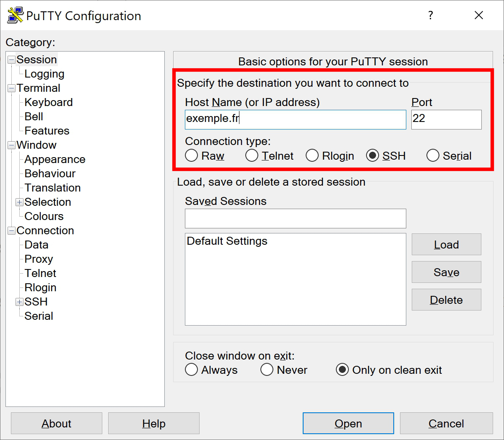Open the Selection category
504x440 pixels.
point(48,202)
